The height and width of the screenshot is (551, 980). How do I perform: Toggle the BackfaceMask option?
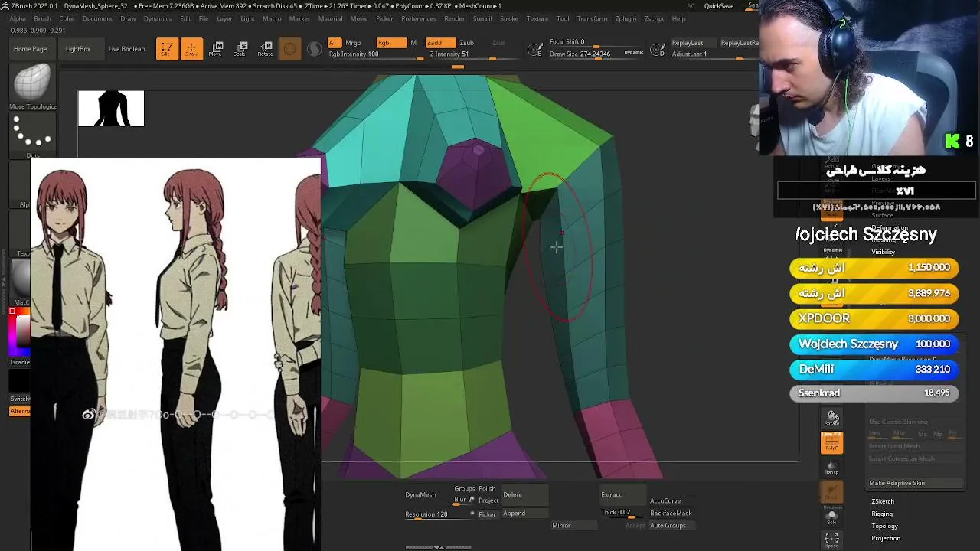[671, 514]
